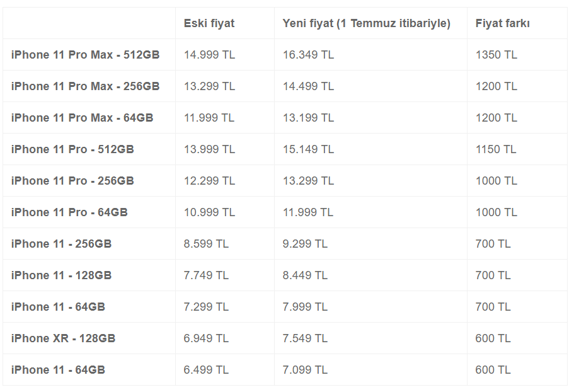Click the Fiyat farkı column header
Image resolution: width=574 pixels, height=392 pixels.
502,23
